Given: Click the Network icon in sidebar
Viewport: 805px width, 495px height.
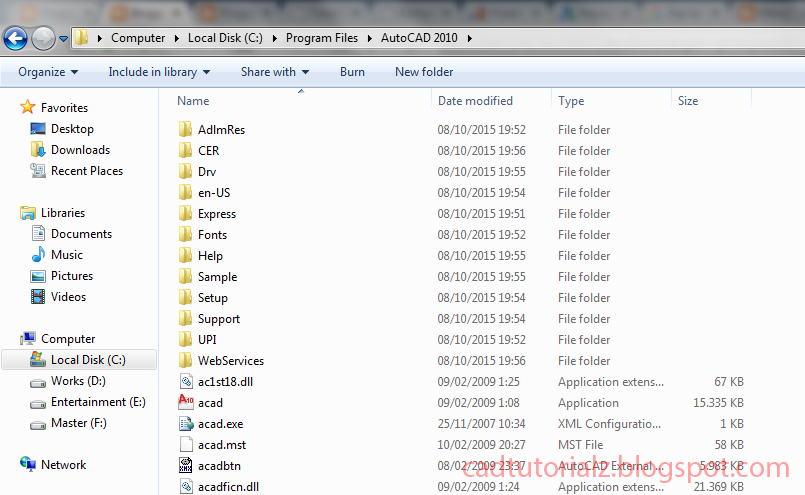Looking at the screenshot, I should click(28, 464).
